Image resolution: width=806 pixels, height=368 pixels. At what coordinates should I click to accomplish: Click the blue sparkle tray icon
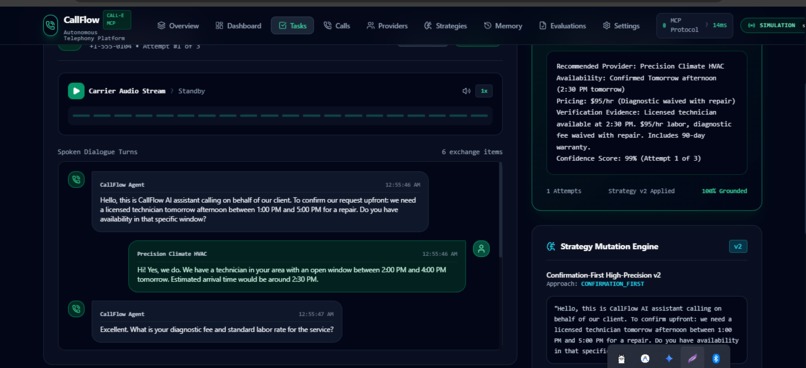click(669, 359)
